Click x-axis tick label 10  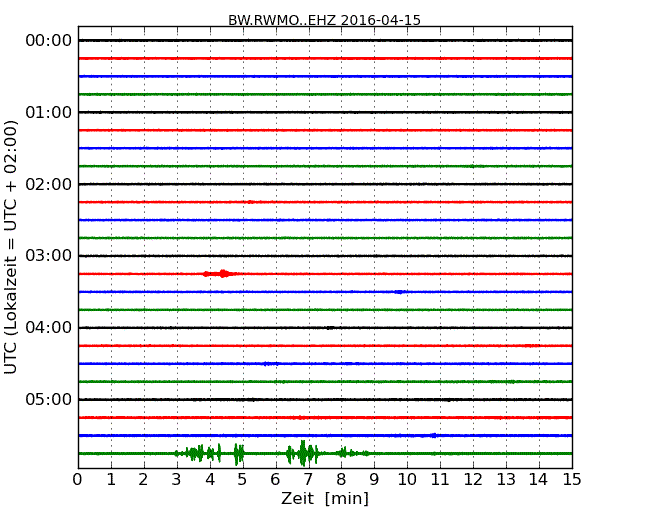(x=407, y=479)
